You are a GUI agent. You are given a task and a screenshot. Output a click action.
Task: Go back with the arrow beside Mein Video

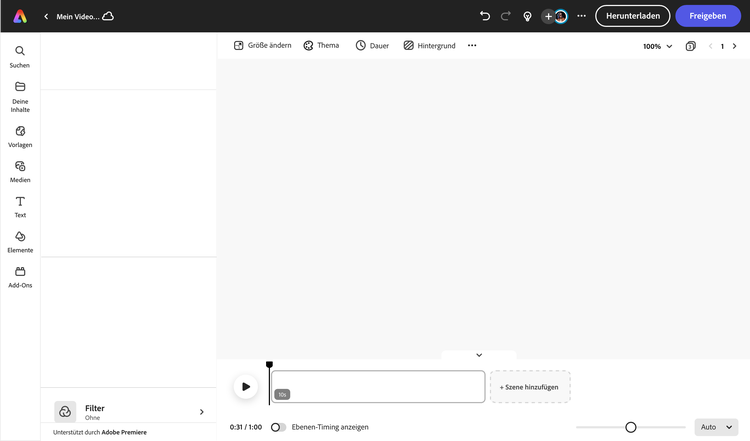46,16
